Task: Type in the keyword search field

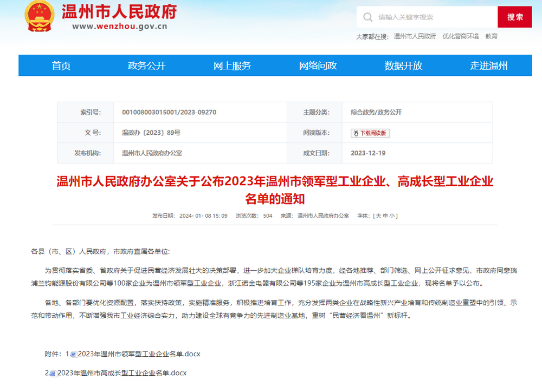Action: click(434, 17)
